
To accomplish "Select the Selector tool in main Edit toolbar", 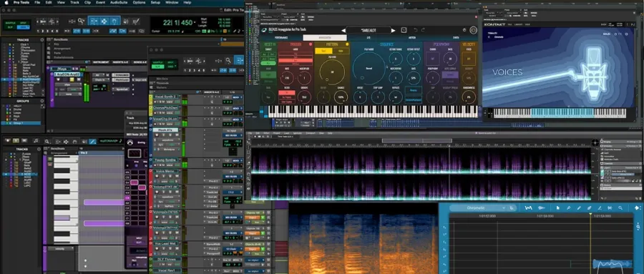I will (104, 21).
